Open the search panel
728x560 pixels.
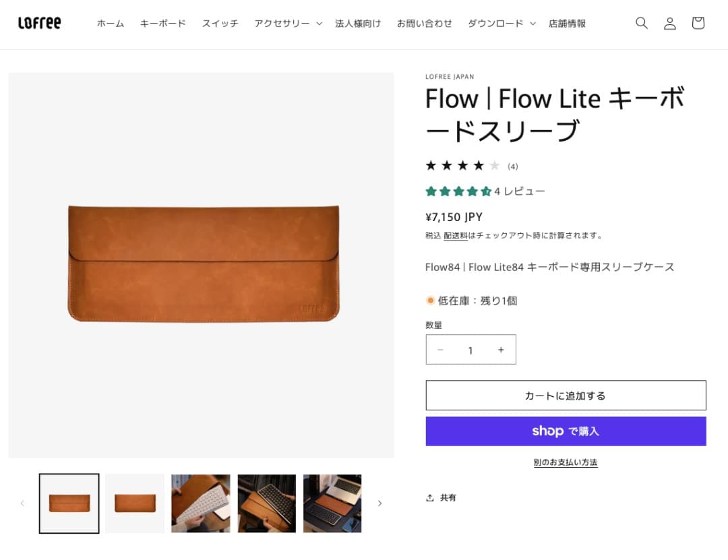(641, 23)
